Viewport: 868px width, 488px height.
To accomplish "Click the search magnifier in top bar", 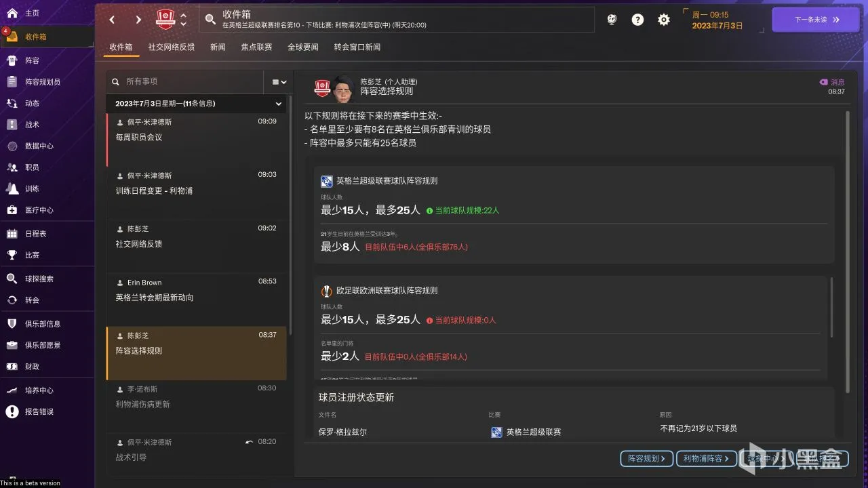I will 211,20.
